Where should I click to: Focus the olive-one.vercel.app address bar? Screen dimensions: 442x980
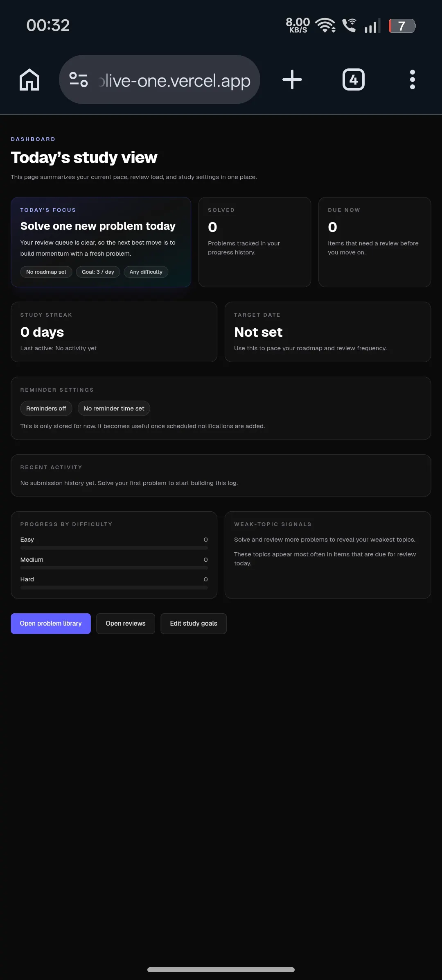[160, 79]
